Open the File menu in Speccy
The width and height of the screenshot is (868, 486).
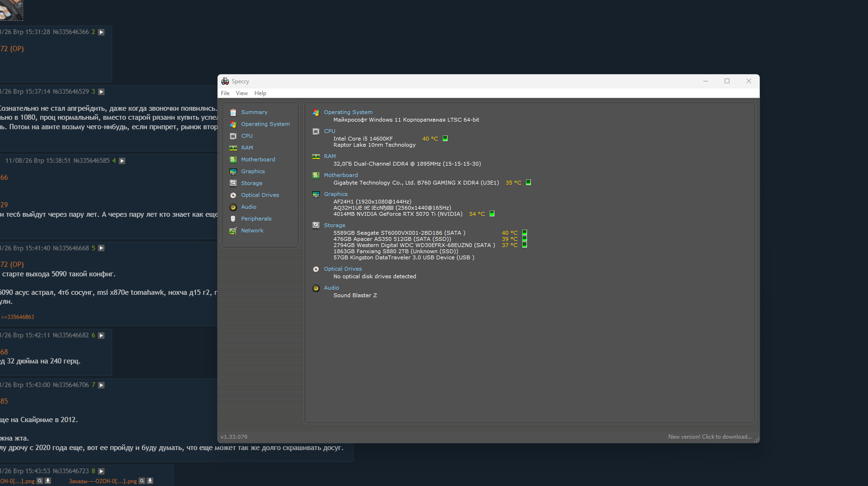point(225,93)
